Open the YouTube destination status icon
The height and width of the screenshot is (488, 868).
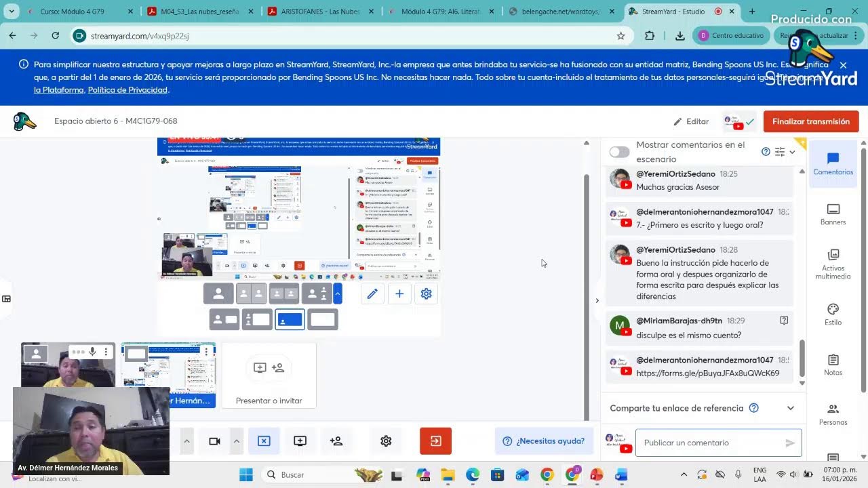pyautogui.click(x=738, y=121)
